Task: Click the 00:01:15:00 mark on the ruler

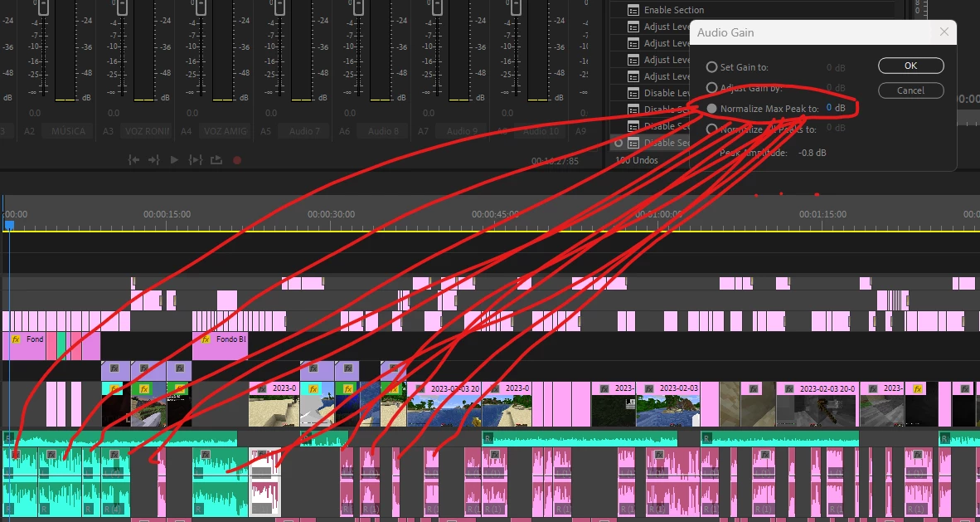Action: pos(822,214)
